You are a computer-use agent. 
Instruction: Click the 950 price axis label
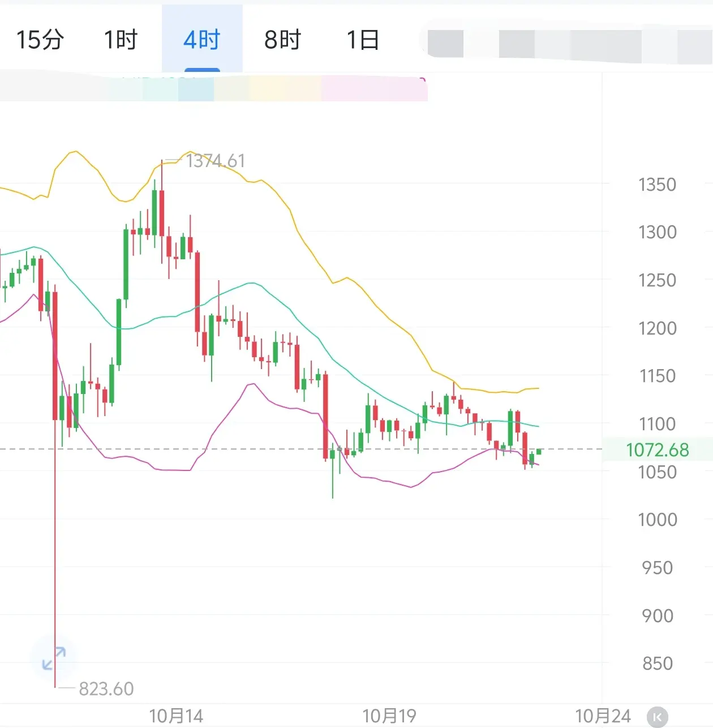[x=657, y=568]
